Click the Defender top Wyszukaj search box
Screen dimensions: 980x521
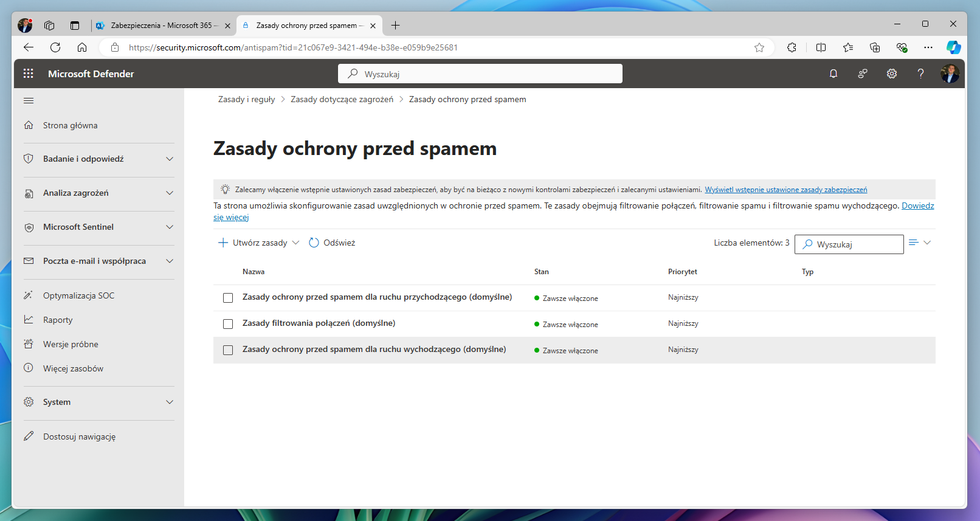480,74
